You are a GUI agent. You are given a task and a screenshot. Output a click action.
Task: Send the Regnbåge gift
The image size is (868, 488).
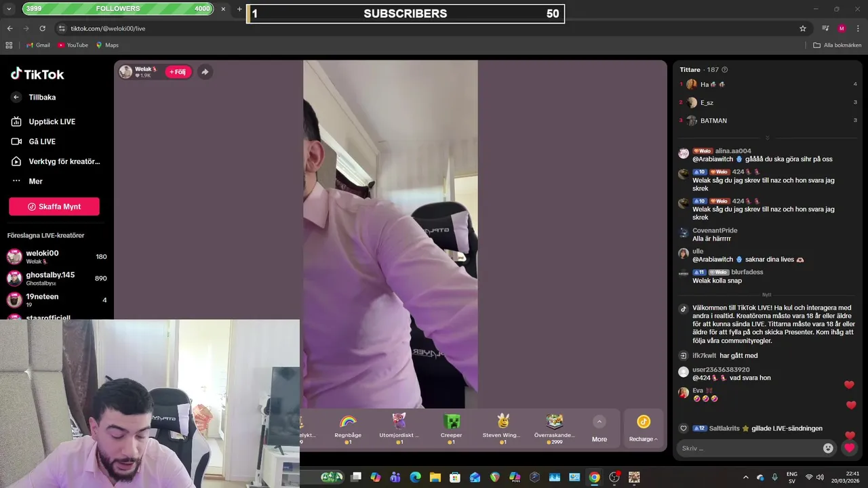coord(348,428)
